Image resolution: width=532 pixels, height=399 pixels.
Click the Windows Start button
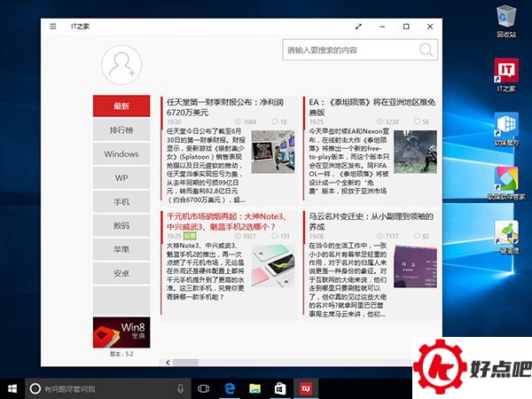tap(13, 388)
